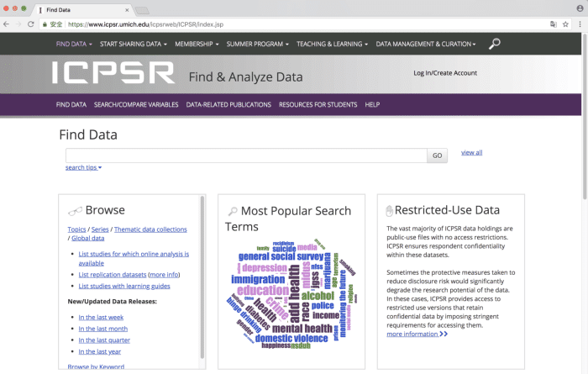The image size is (588, 374).
Task: Open List studies with learning guides
Action: [x=124, y=286]
